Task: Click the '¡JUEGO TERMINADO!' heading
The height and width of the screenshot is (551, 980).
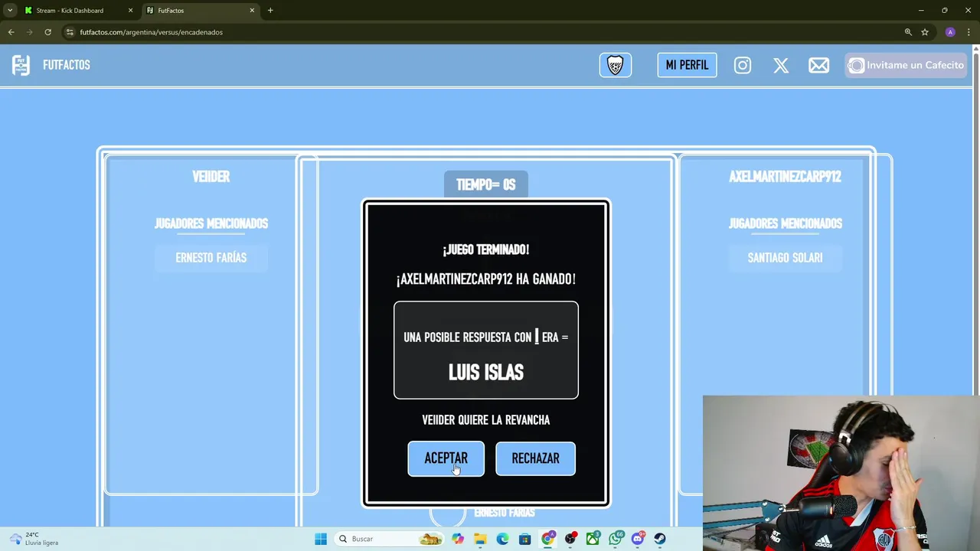Action: [486, 249]
